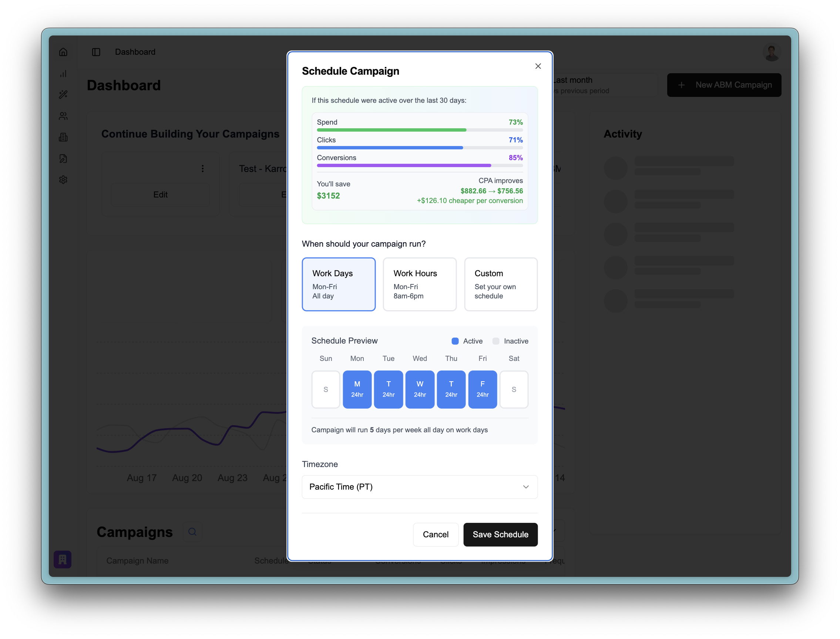Image resolution: width=840 pixels, height=639 pixels.
Task: Open the settings gear in the sidebar
Action: pyautogui.click(x=63, y=179)
